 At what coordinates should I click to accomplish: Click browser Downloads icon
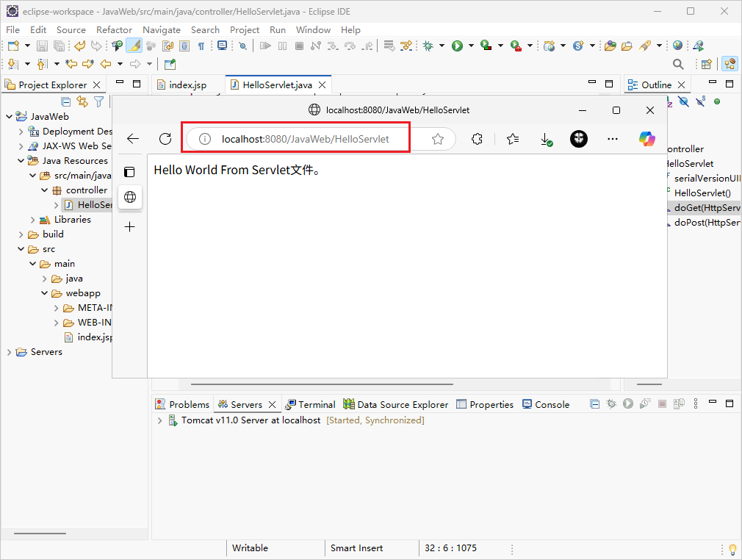pyautogui.click(x=546, y=139)
